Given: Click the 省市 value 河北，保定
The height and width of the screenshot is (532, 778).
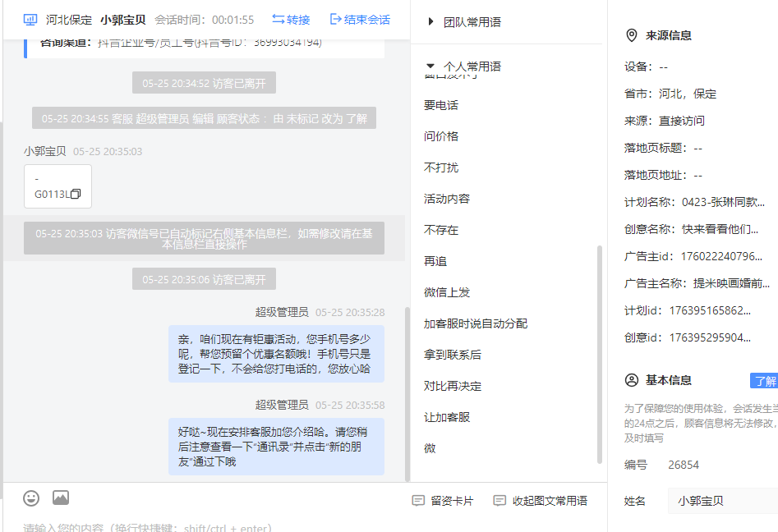Looking at the screenshot, I should point(688,94).
